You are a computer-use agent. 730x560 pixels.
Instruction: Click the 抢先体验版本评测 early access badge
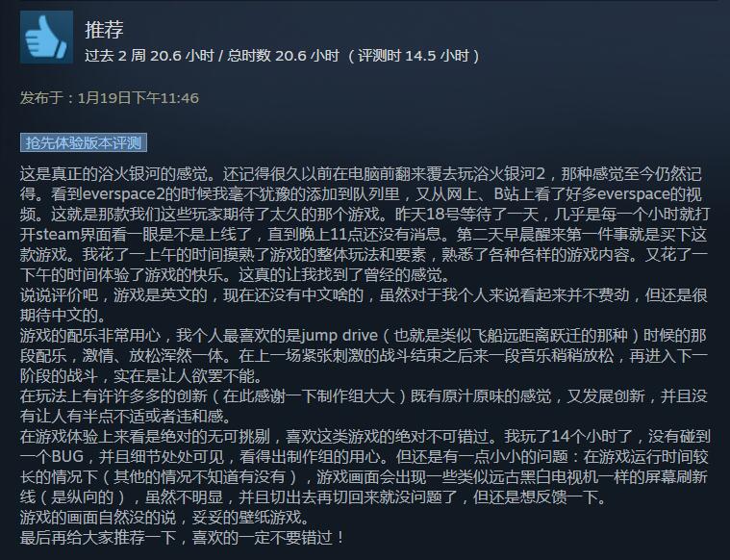tap(84, 142)
